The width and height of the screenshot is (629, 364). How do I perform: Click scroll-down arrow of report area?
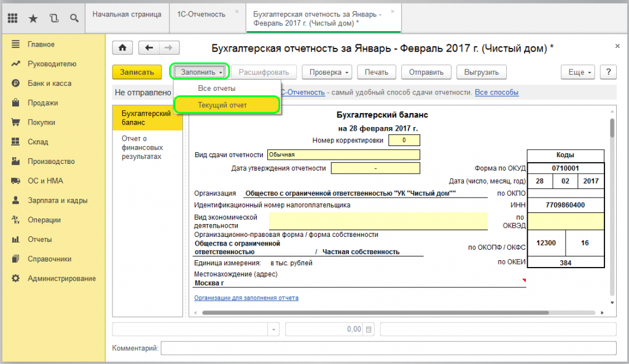click(612, 303)
